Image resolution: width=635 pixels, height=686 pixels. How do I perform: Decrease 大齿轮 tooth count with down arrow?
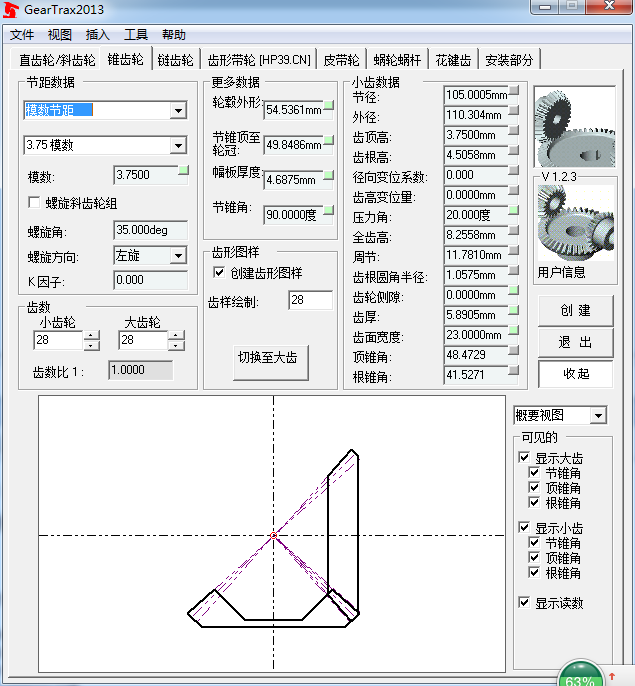(x=176, y=346)
